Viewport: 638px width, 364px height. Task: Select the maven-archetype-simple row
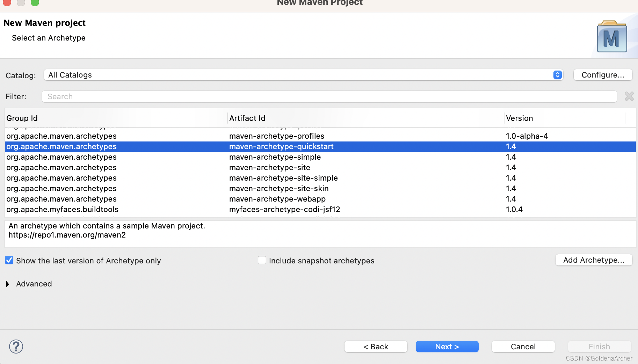320,157
